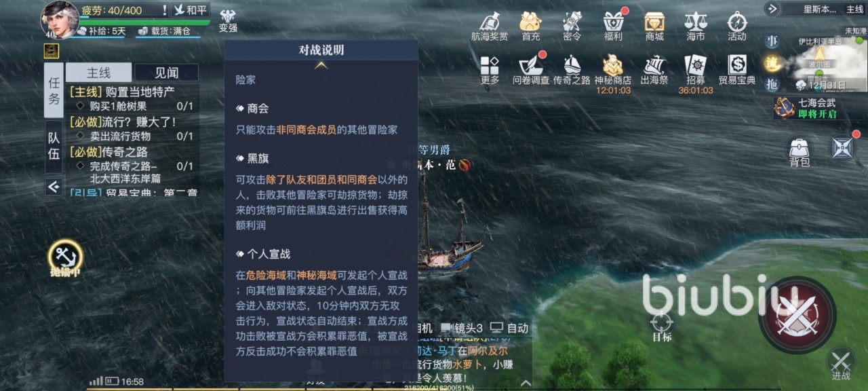Collapse the 对战说明 panel with the up arrow

pyautogui.click(x=321, y=65)
